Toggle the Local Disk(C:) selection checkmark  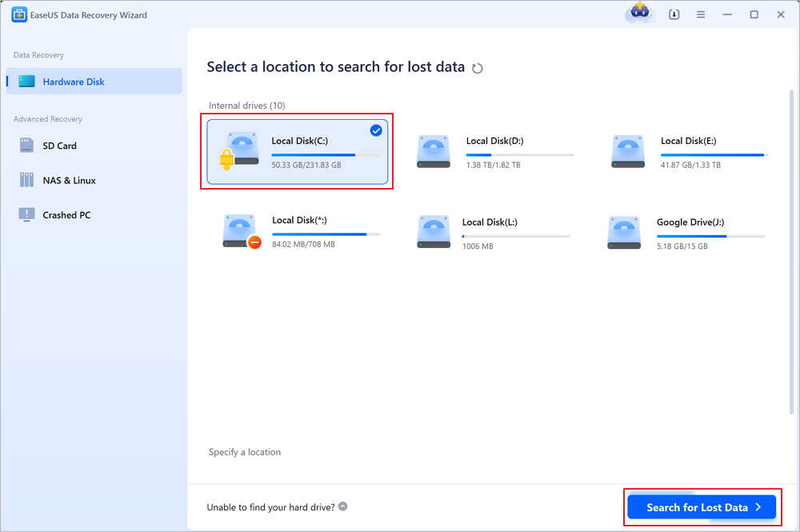pos(376,130)
